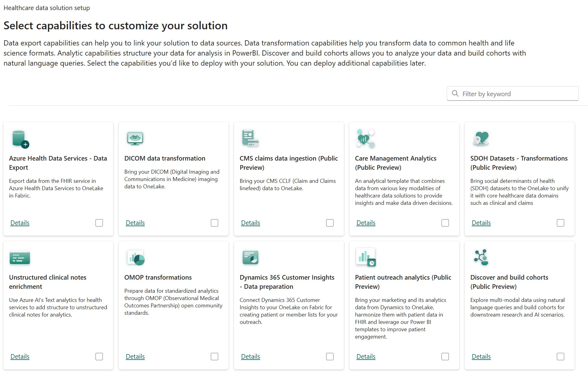This screenshot has height=377, width=588.
Task: Check the DICOM data transformation checkbox
Action: [215, 223]
